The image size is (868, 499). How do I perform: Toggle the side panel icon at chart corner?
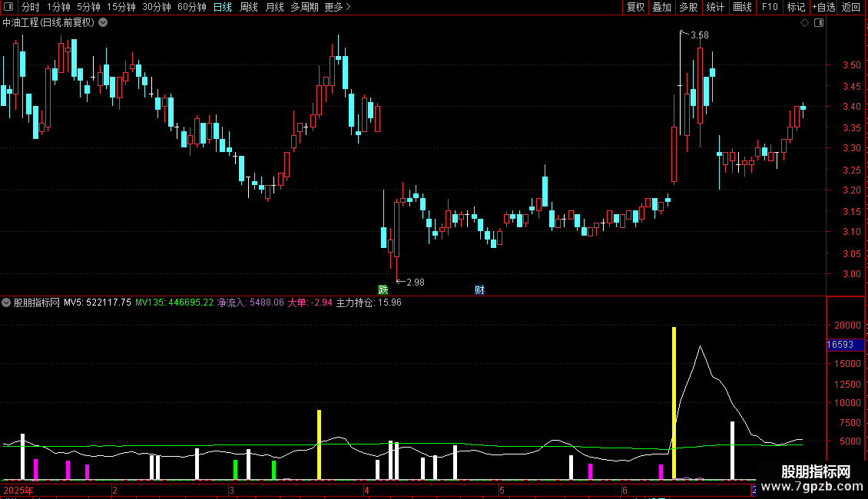819,23
